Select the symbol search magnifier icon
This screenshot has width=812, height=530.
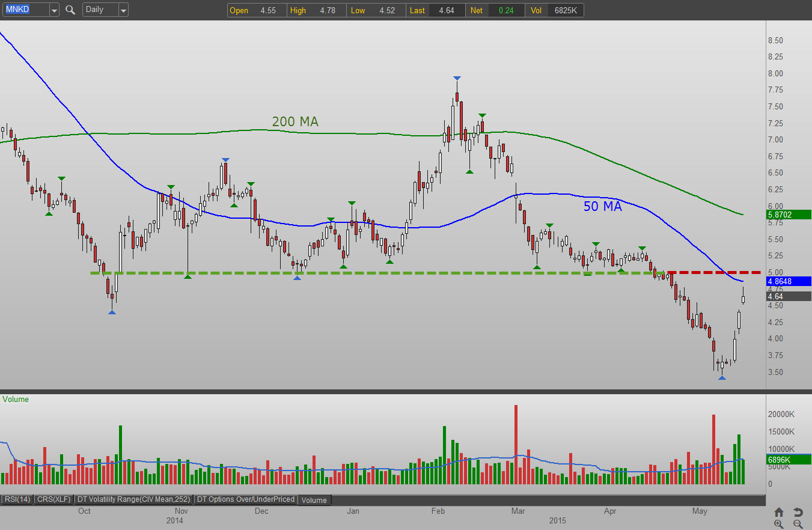click(70, 10)
